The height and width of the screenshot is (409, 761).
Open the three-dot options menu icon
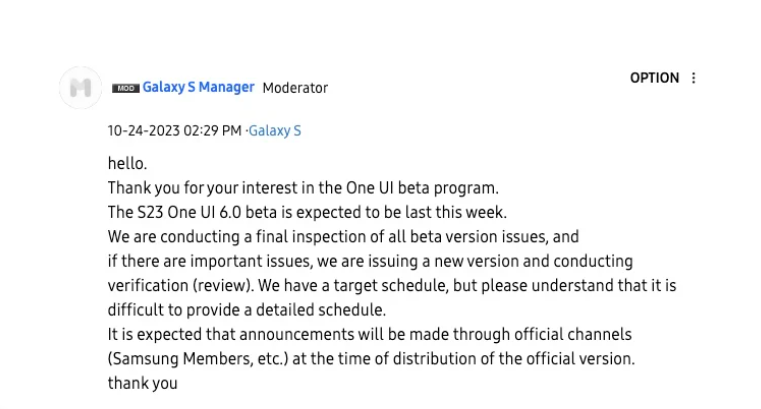(x=694, y=78)
